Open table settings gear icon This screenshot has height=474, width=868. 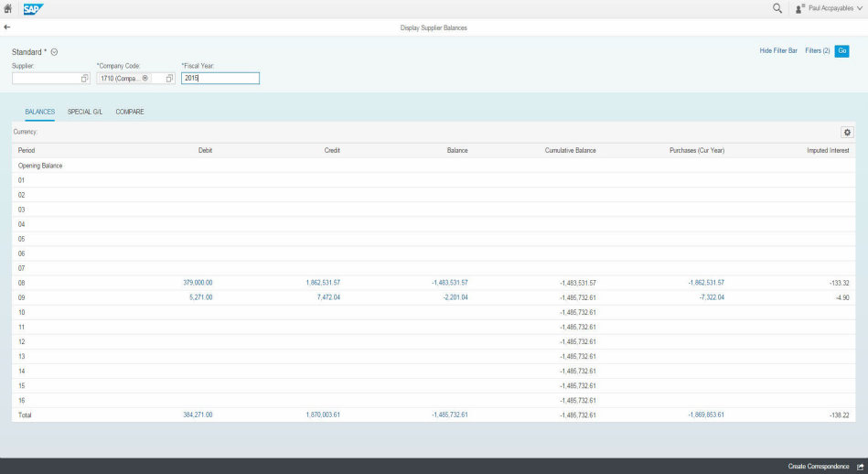pos(847,132)
